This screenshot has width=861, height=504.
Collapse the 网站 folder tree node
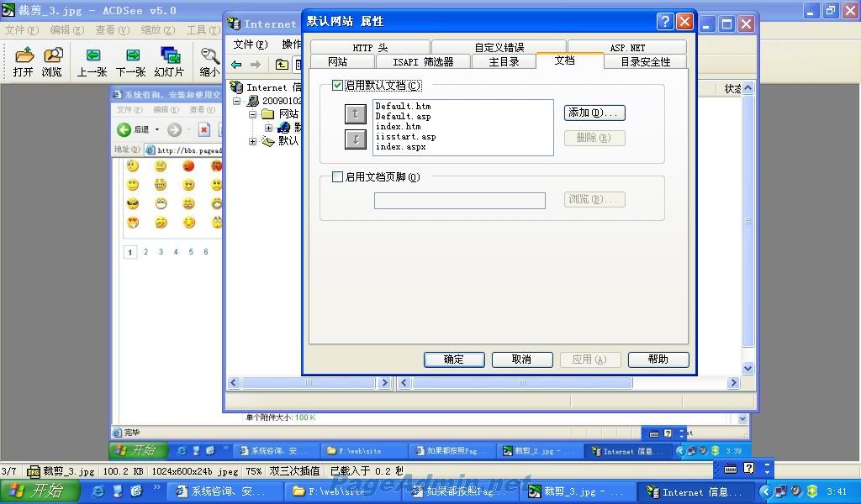(x=252, y=114)
